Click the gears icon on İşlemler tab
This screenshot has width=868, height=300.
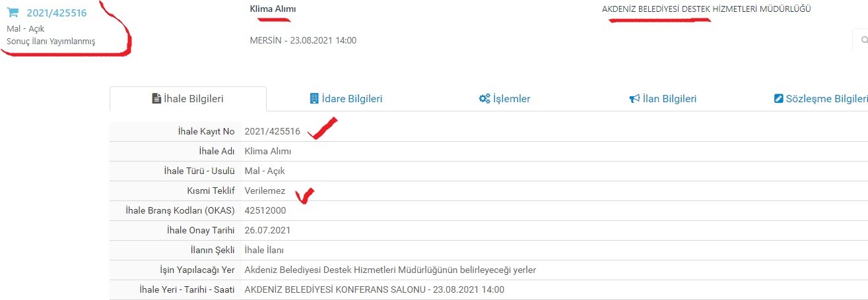pyautogui.click(x=484, y=99)
